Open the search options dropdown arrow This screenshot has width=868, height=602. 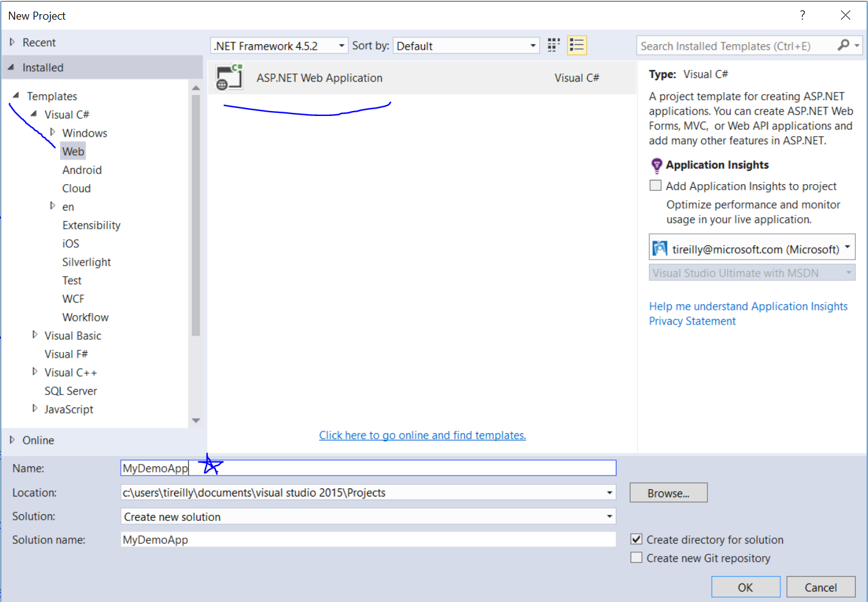click(857, 45)
